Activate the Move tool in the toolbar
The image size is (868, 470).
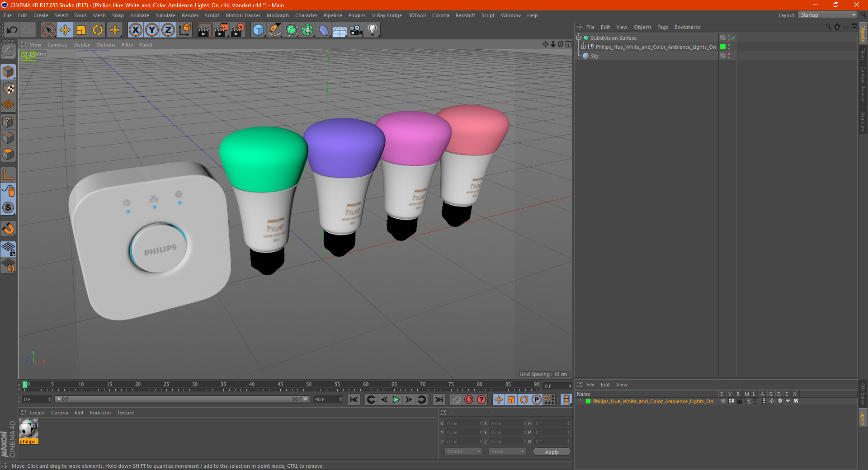(65, 30)
